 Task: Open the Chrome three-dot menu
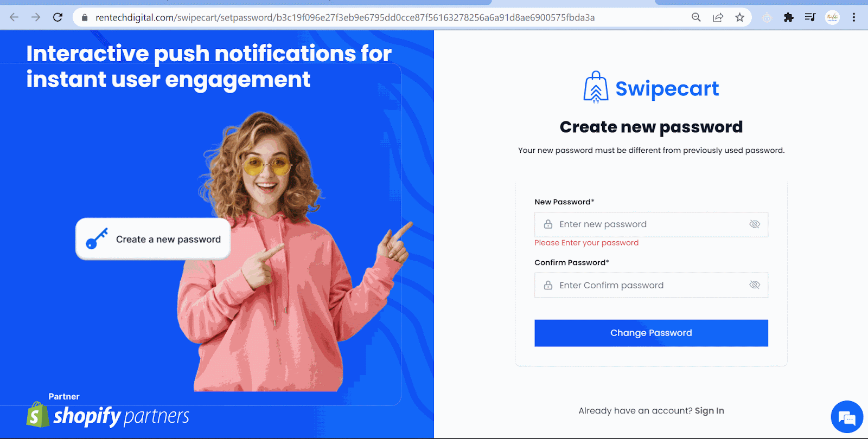point(854,17)
